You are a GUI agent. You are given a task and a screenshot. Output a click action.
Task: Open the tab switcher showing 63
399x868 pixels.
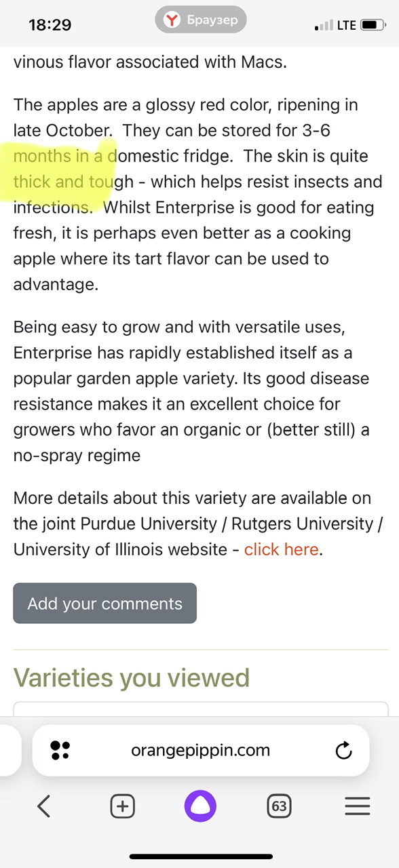(x=278, y=806)
